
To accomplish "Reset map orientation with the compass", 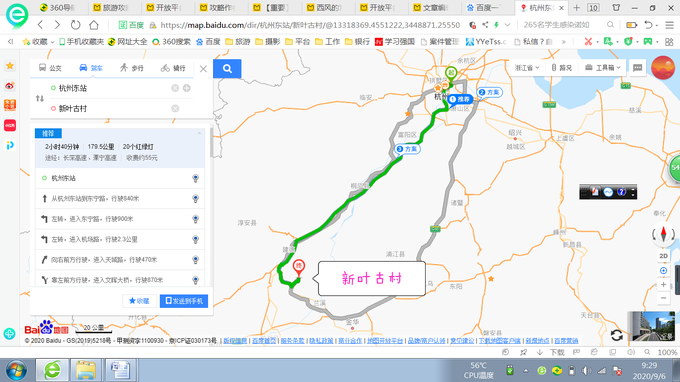I will click(x=663, y=234).
